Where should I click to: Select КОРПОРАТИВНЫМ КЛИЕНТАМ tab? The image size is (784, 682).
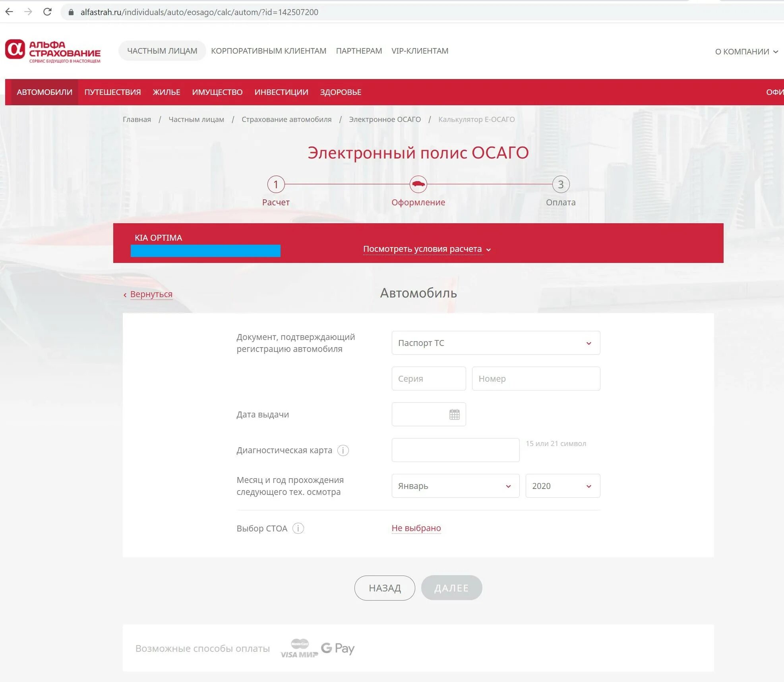pyautogui.click(x=269, y=51)
